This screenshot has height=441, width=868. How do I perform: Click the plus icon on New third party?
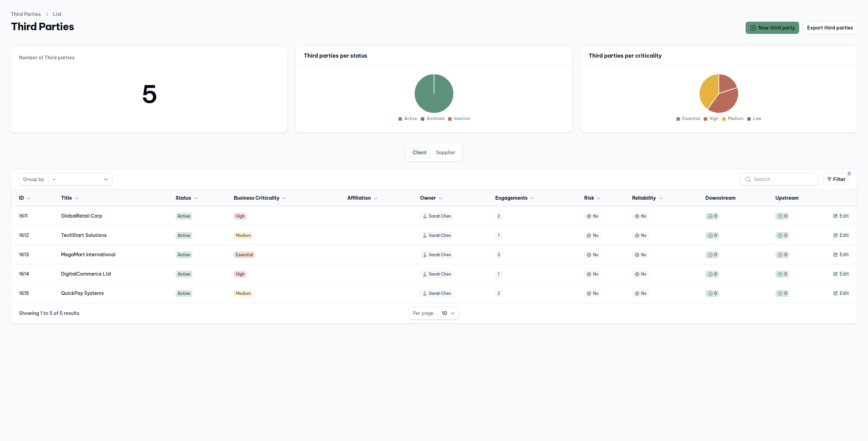click(x=753, y=28)
